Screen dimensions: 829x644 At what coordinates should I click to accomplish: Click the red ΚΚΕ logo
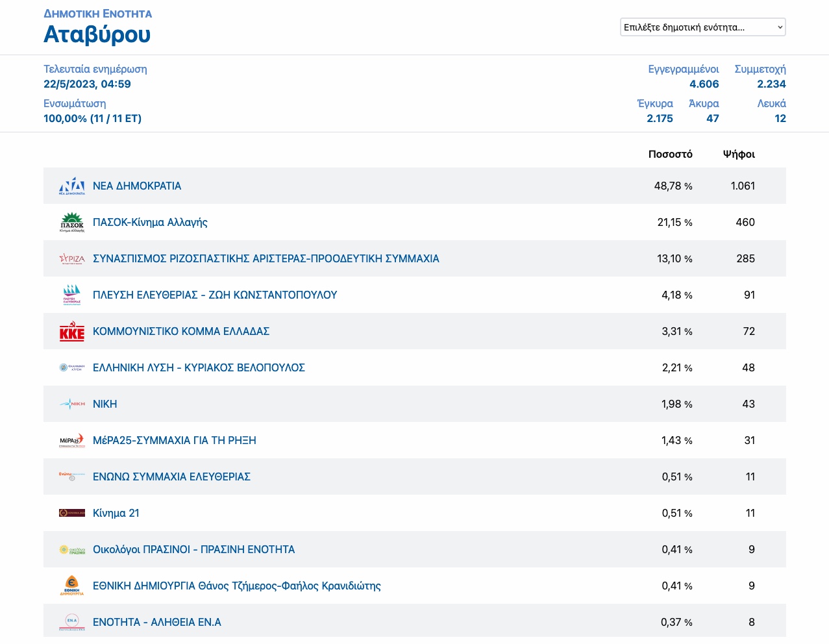(72, 332)
